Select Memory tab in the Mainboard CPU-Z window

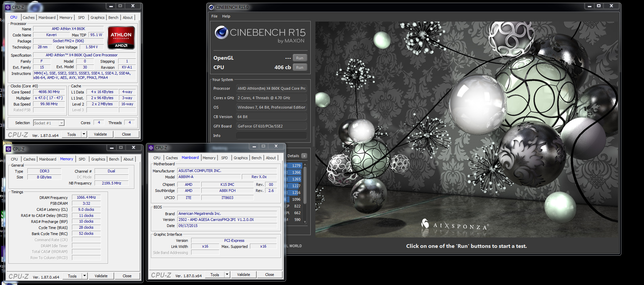(x=209, y=158)
